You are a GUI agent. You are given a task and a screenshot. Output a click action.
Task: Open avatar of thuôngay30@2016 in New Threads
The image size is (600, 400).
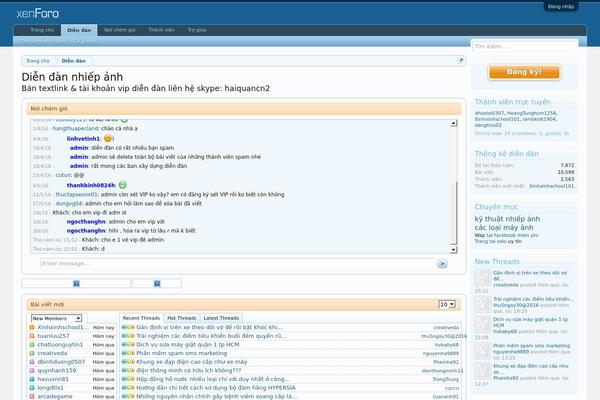pos(483,304)
